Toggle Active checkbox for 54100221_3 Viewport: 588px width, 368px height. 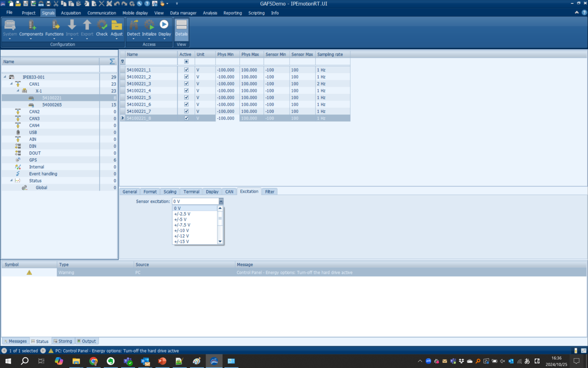186,84
